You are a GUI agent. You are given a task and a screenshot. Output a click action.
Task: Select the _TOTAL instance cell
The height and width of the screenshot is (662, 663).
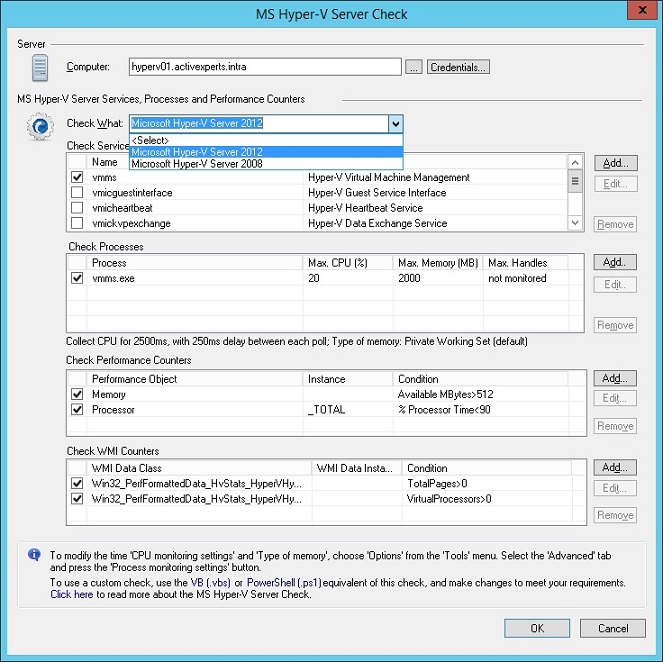pyautogui.click(x=326, y=410)
